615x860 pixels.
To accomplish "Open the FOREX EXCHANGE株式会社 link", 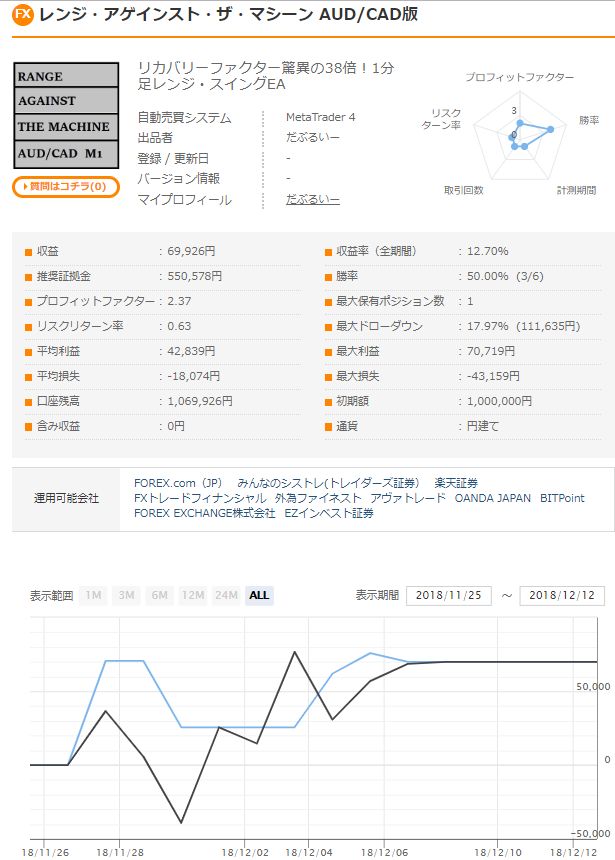I will (205, 513).
